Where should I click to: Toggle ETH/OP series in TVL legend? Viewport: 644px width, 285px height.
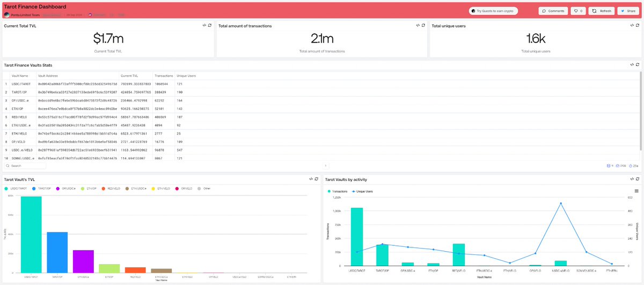[90, 188]
